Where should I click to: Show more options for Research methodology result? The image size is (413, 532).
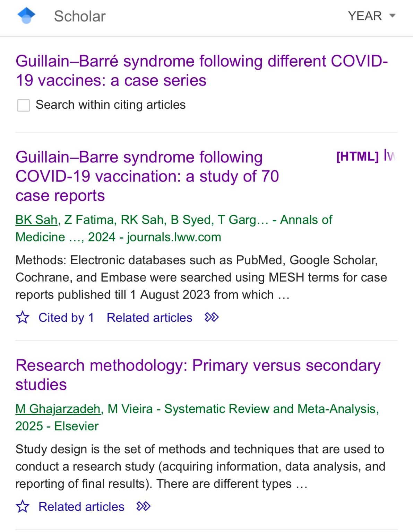(144, 506)
